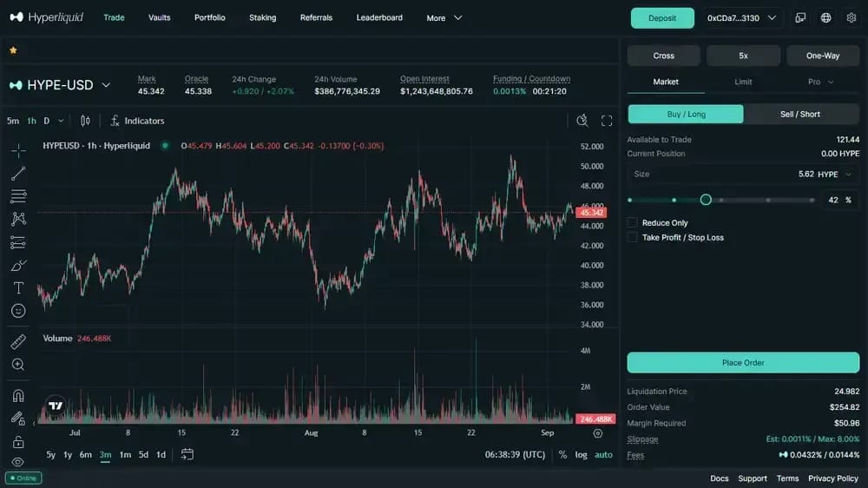Click the favorites star icon
This screenshot has width=868, height=488.
click(13, 50)
